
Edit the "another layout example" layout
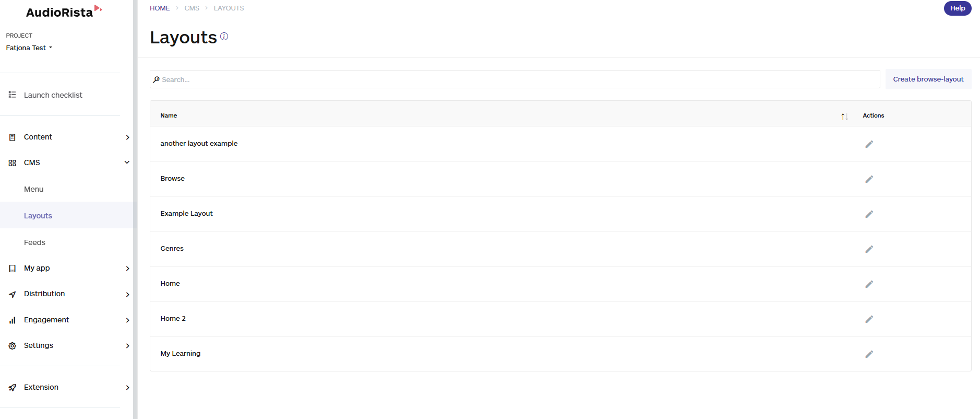tap(869, 144)
